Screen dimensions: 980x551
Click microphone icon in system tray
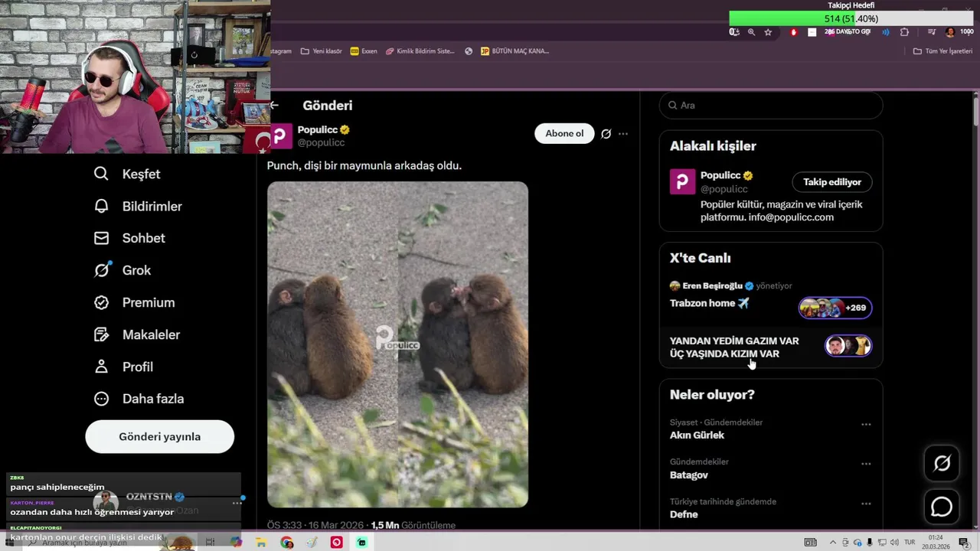869,543
